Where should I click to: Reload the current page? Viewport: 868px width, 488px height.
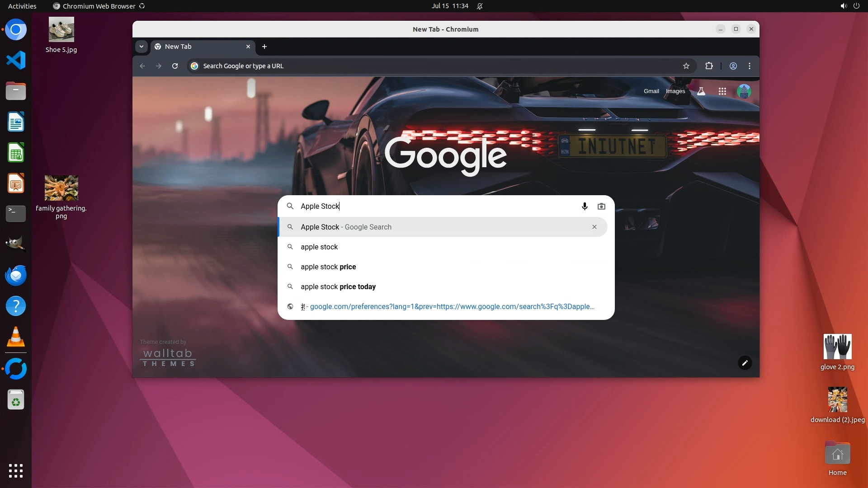tap(175, 66)
